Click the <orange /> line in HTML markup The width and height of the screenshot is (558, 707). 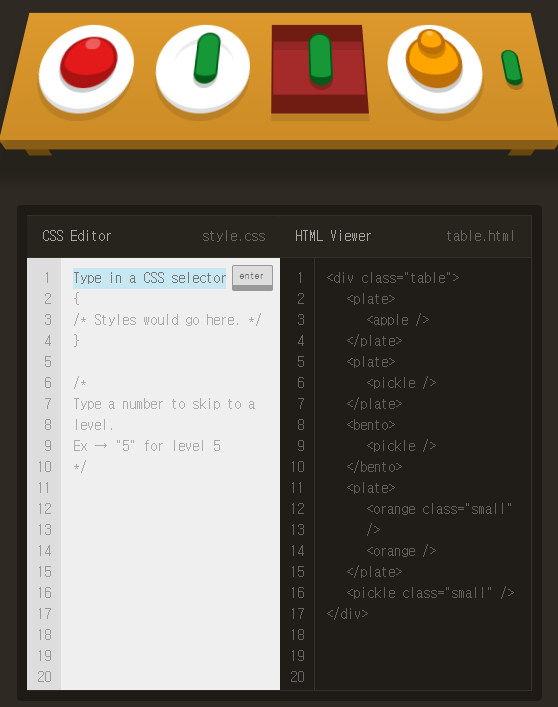pos(401,551)
